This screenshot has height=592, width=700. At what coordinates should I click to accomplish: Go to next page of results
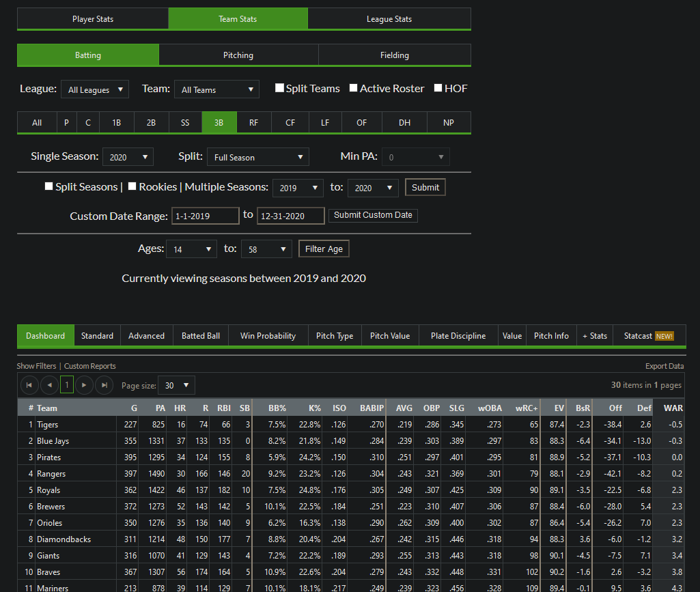tap(84, 385)
